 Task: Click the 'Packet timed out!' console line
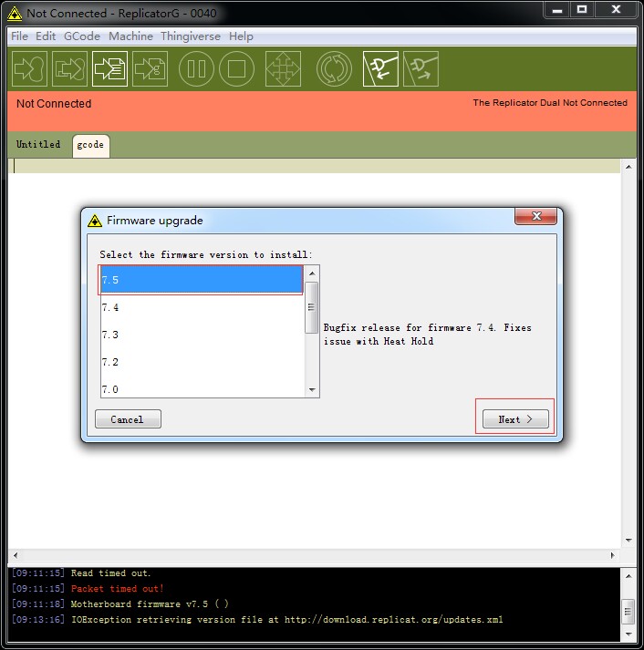pos(117,589)
